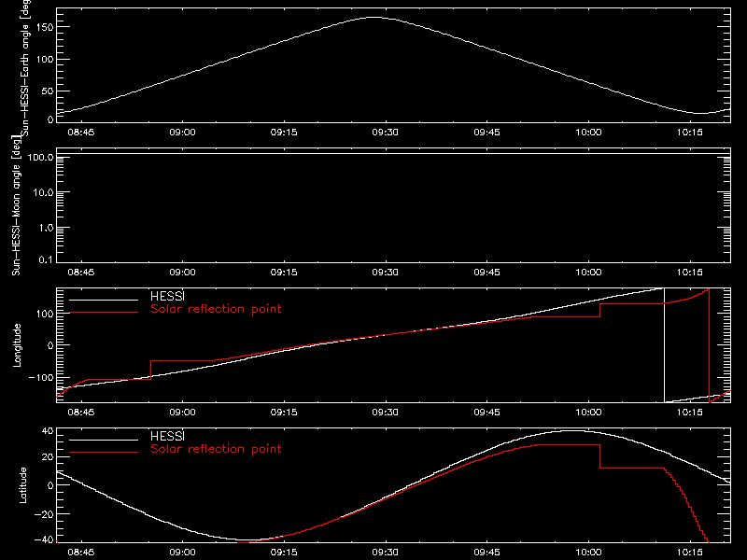The image size is (747, 560).
Task: Click the 100 tick on Longitude axis
Action: [45, 314]
